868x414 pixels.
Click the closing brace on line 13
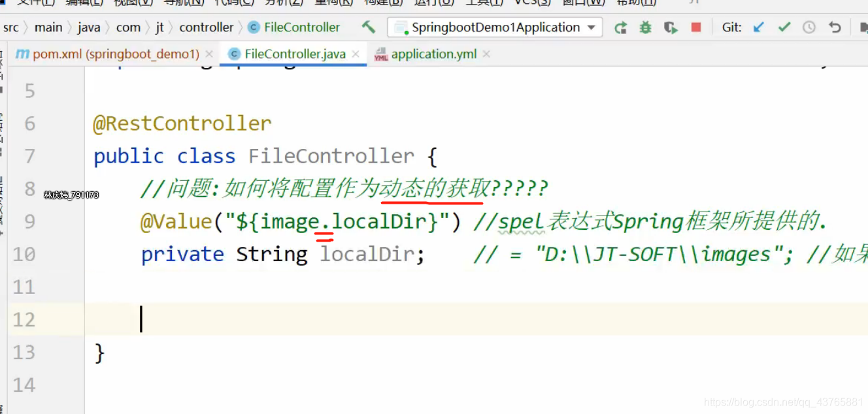tap(99, 353)
